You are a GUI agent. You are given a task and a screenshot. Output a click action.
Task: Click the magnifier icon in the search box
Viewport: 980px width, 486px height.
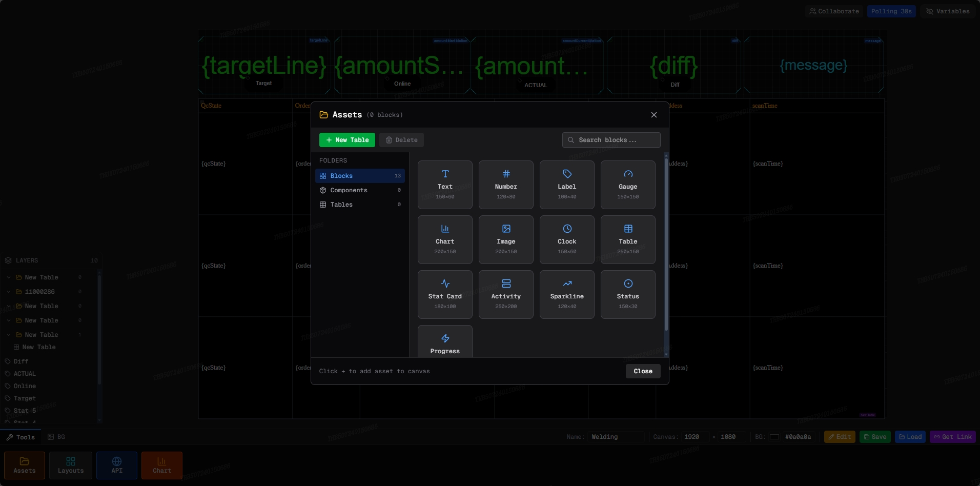pos(571,140)
